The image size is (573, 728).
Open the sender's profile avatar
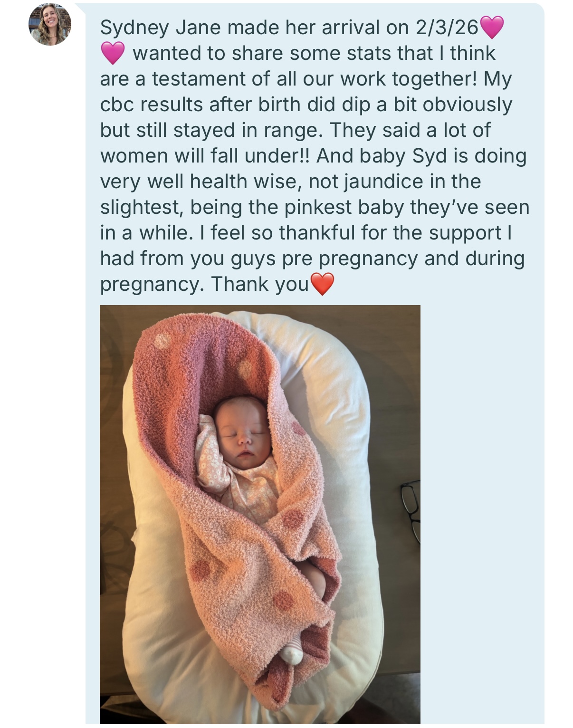coord(50,24)
